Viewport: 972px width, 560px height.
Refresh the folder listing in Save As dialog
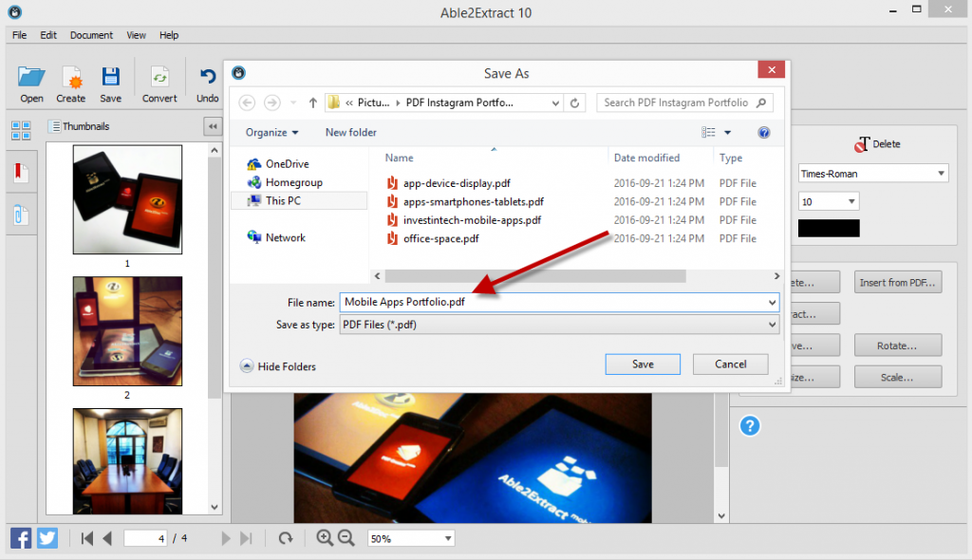click(x=574, y=103)
